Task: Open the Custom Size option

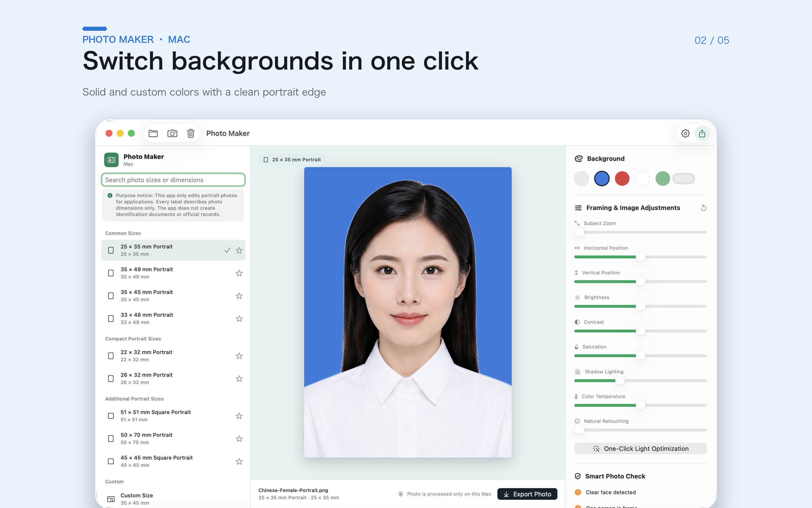Action: 173,499
